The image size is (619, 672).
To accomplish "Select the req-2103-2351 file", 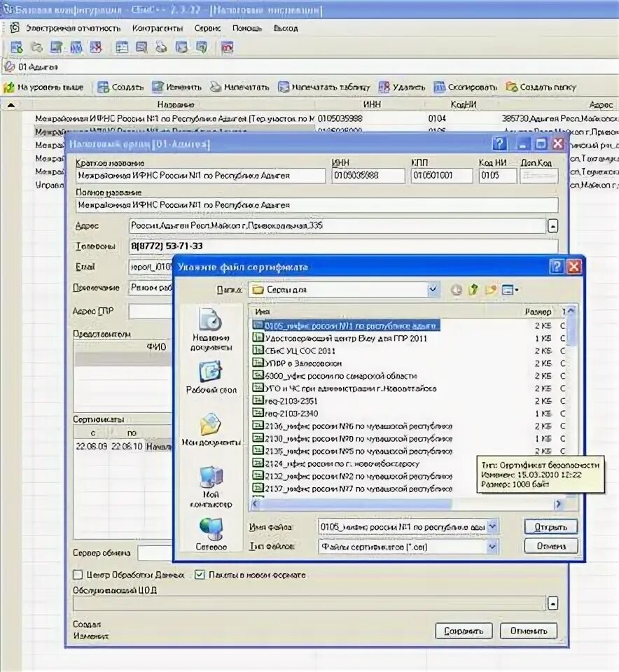I will coord(285,401).
